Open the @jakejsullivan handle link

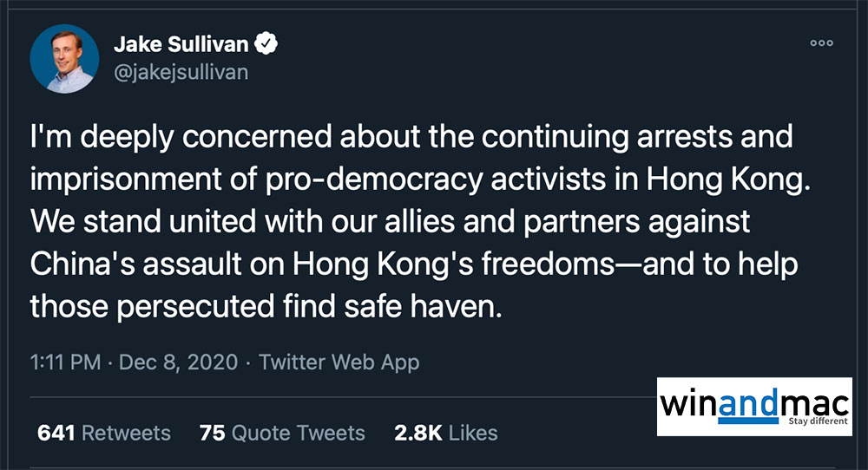[x=181, y=72]
